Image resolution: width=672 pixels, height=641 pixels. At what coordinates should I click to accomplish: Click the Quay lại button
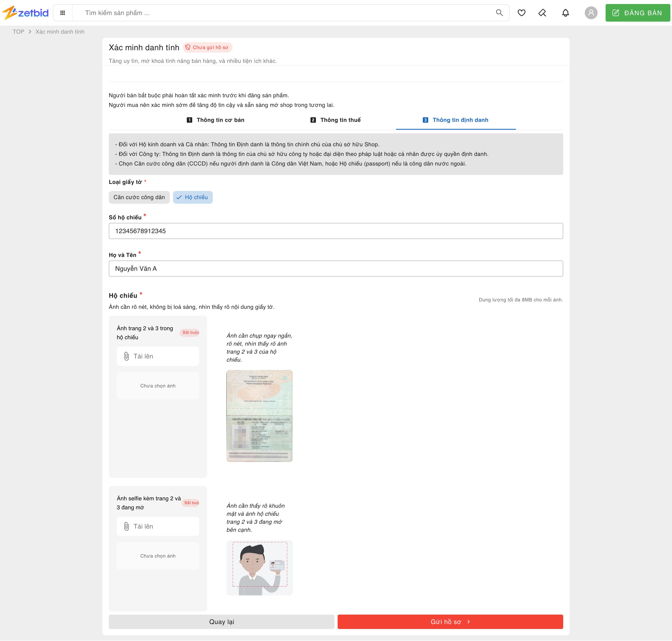click(221, 622)
